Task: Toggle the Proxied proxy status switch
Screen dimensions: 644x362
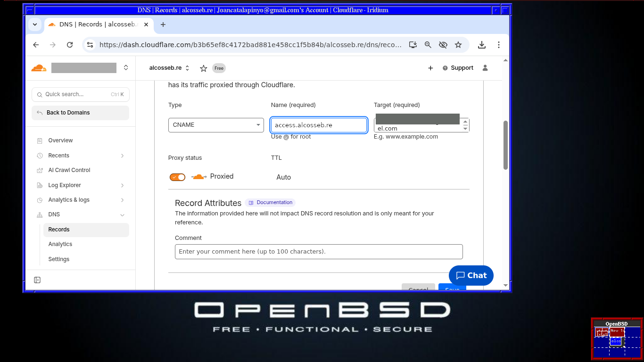Action: tap(178, 177)
